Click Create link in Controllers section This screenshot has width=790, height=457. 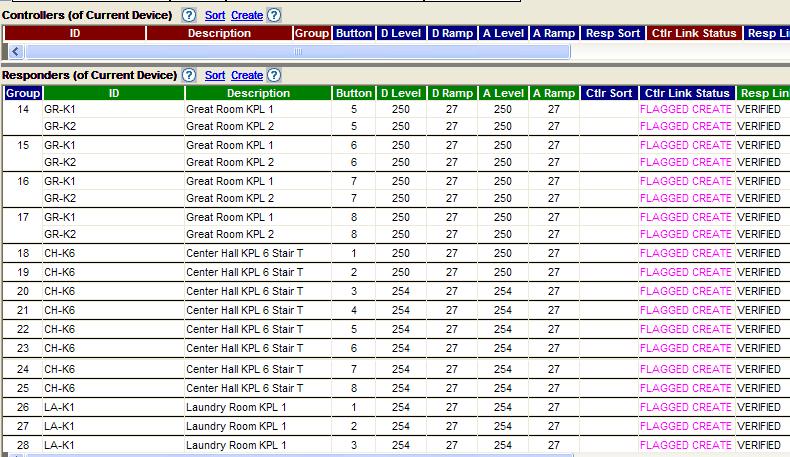point(247,16)
